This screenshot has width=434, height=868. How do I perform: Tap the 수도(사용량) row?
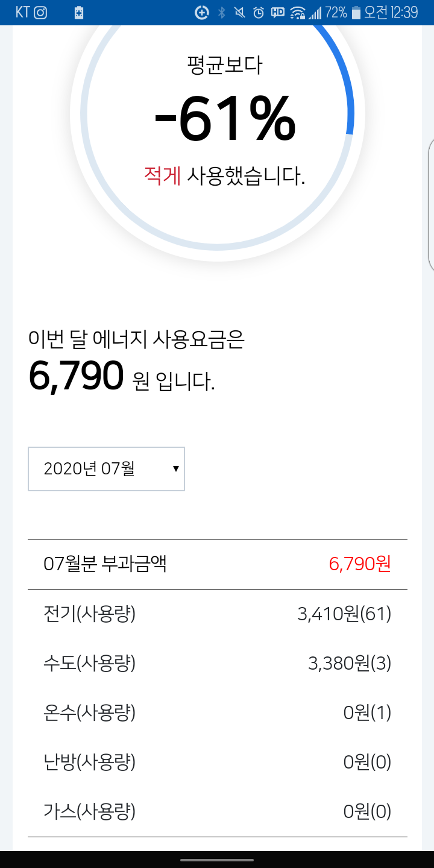pyautogui.click(x=217, y=664)
